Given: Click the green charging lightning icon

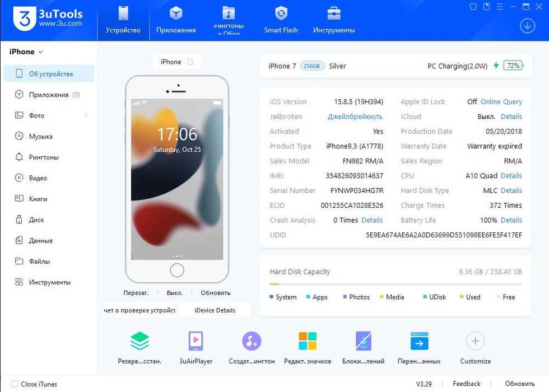Looking at the screenshot, I should coord(496,66).
